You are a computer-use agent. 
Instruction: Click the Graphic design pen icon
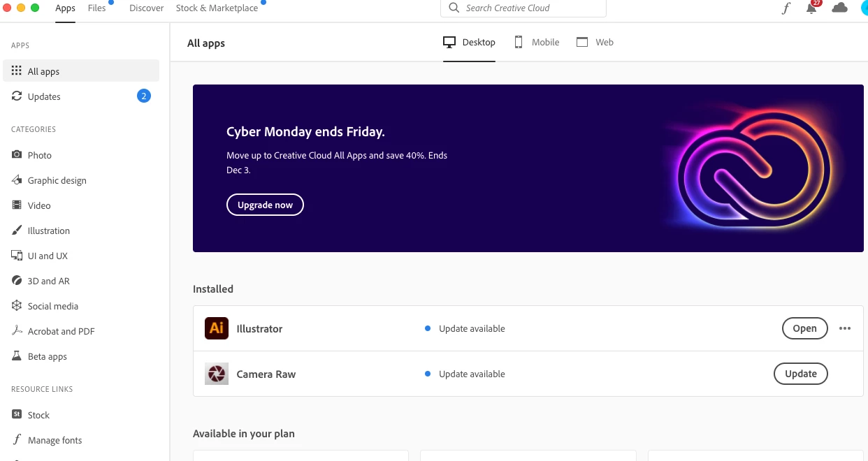pyautogui.click(x=17, y=180)
